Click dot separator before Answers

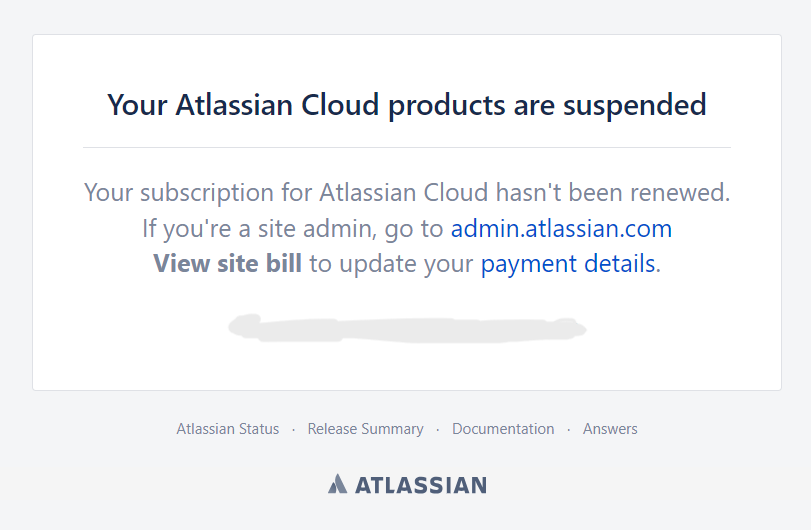tap(568, 430)
